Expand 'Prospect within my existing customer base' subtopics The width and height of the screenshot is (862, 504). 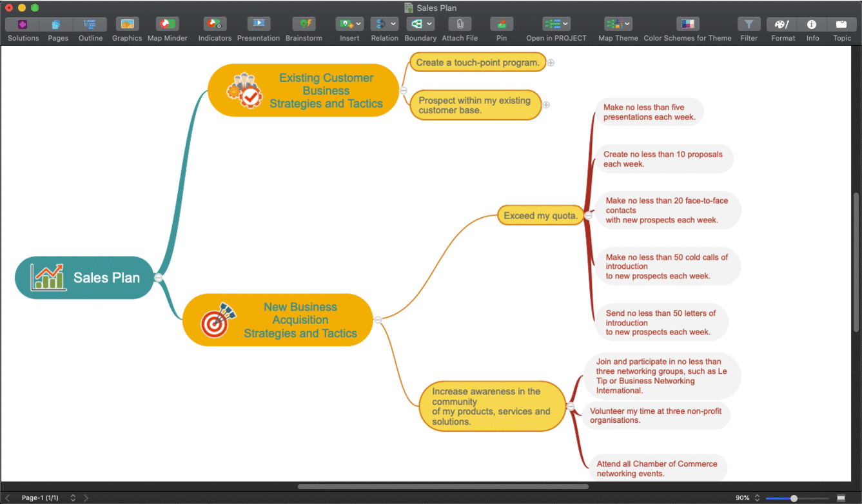click(546, 104)
